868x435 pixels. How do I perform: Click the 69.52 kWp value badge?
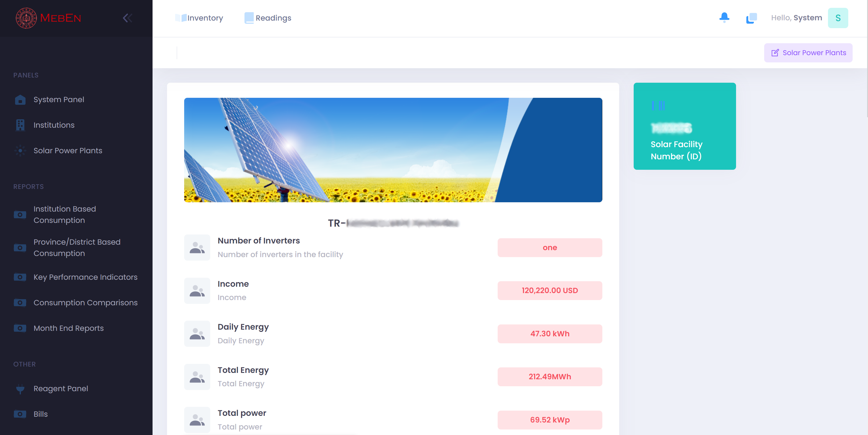(x=550, y=420)
